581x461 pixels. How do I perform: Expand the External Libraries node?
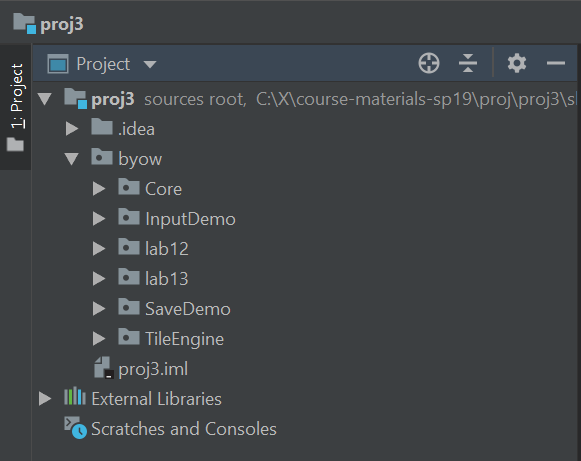tap(45, 399)
